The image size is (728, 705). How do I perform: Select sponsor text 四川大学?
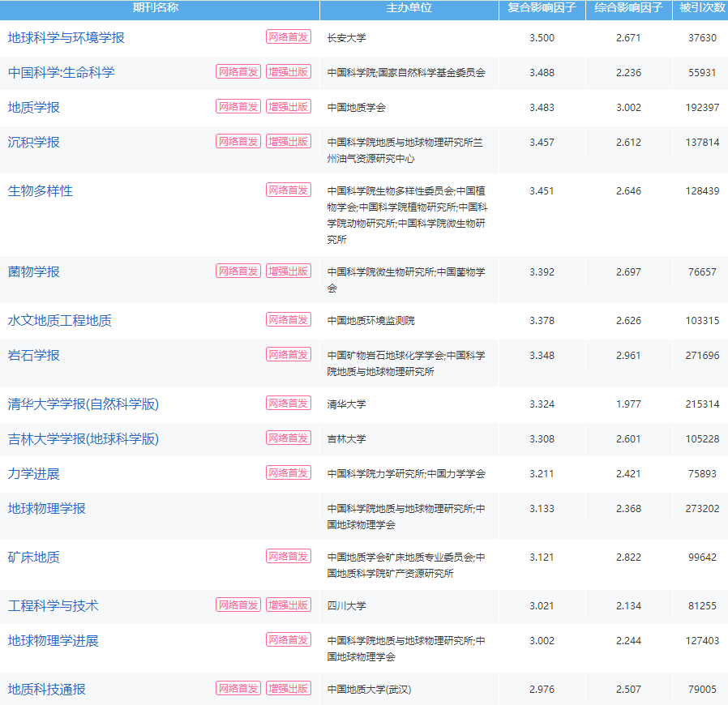coord(346,606)
